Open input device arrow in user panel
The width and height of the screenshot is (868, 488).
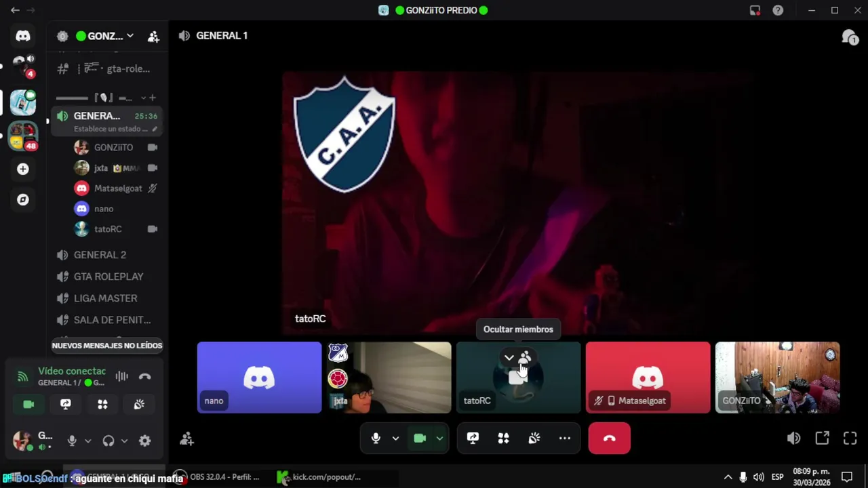[x=87, y=441]
